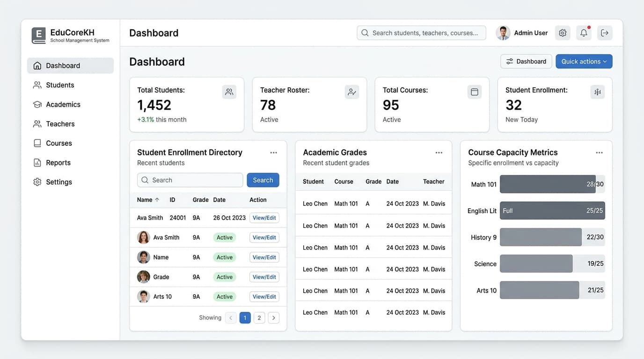Image resolution: width=644 pixels, height=359 pixels.
Task: Click the Teacher column header in grades
Action: (x=434, y=181)
